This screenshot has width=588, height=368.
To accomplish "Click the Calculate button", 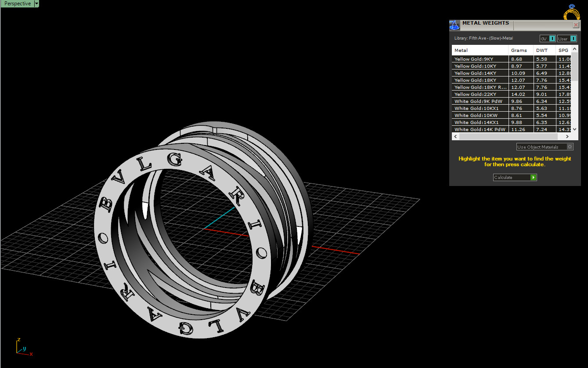I will 515,177.
